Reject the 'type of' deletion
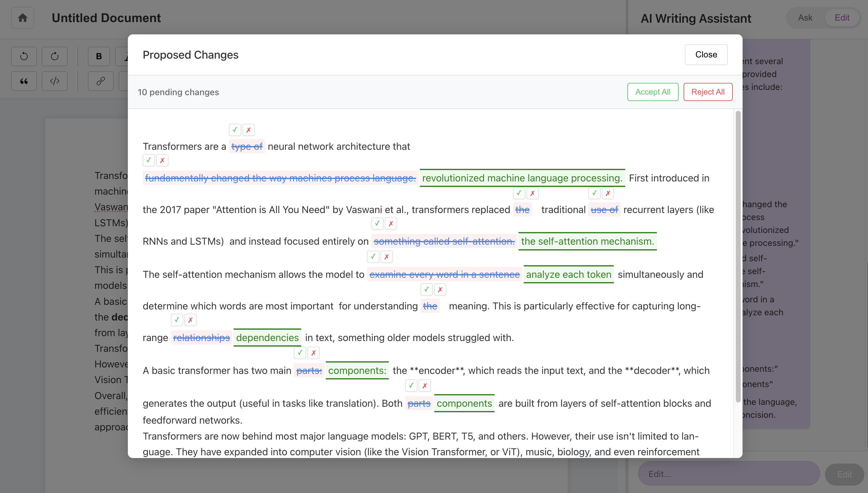The image size is (868, 493). [248, 130]
